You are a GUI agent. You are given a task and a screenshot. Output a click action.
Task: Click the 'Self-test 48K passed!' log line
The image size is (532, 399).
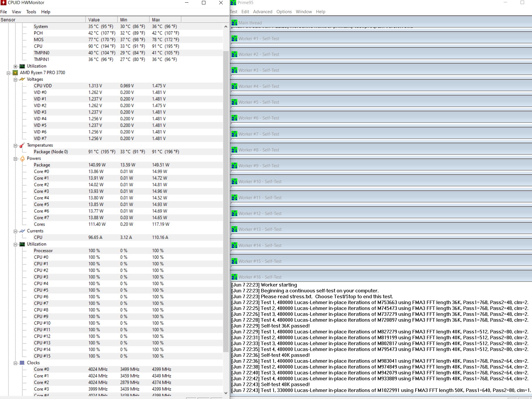270,384
